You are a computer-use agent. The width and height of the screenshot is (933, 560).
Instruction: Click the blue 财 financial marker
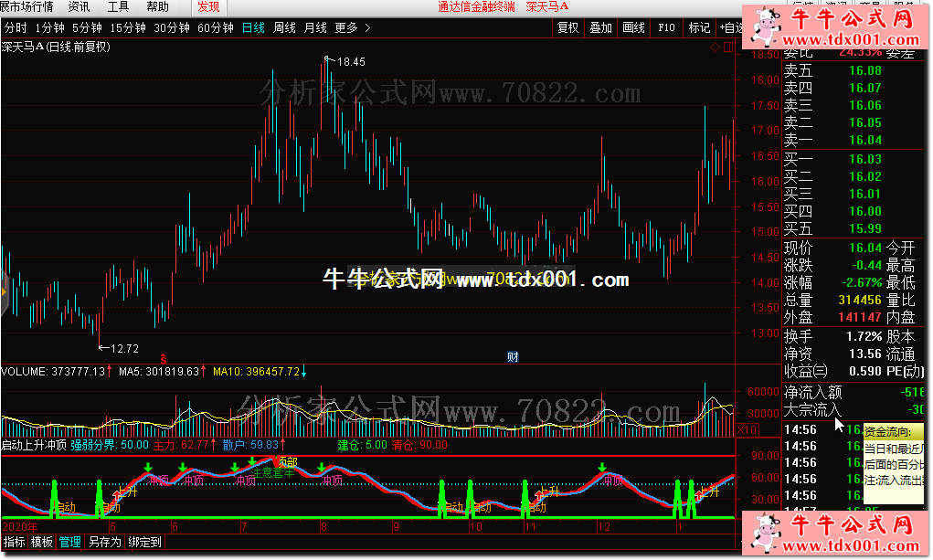(513, 356)
